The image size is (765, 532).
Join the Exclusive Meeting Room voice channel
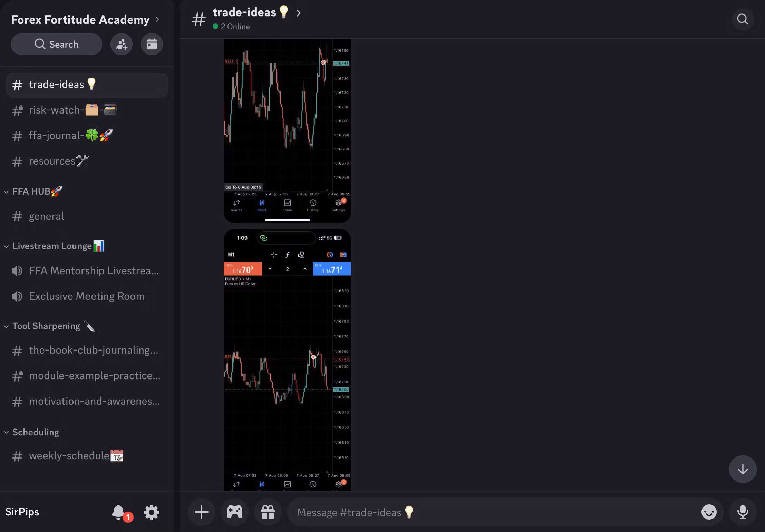coord(86,296)
